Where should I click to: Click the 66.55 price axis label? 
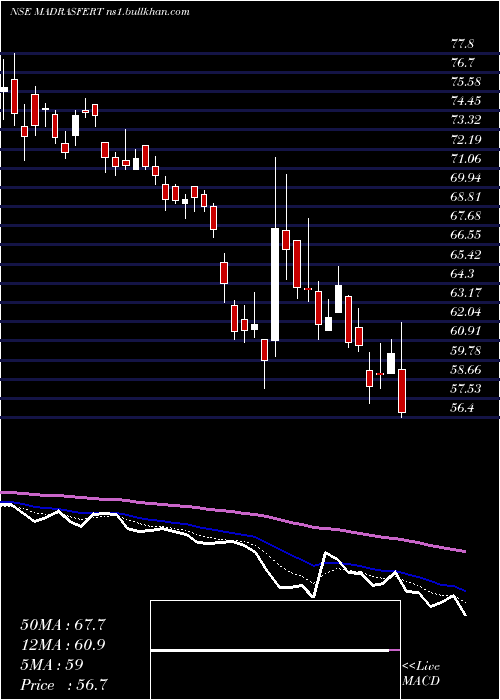pos(466,235)
